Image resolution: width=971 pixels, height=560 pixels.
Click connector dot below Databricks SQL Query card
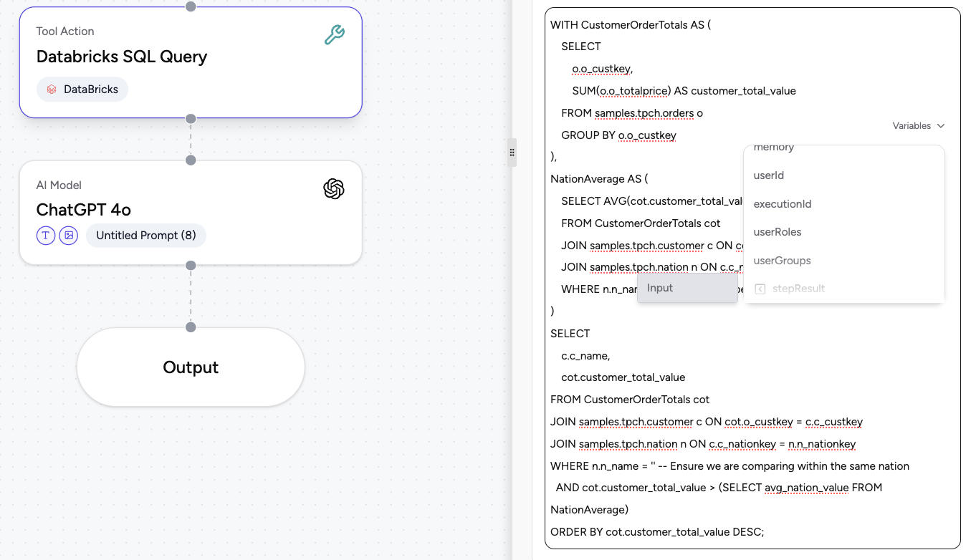[191, 119]
